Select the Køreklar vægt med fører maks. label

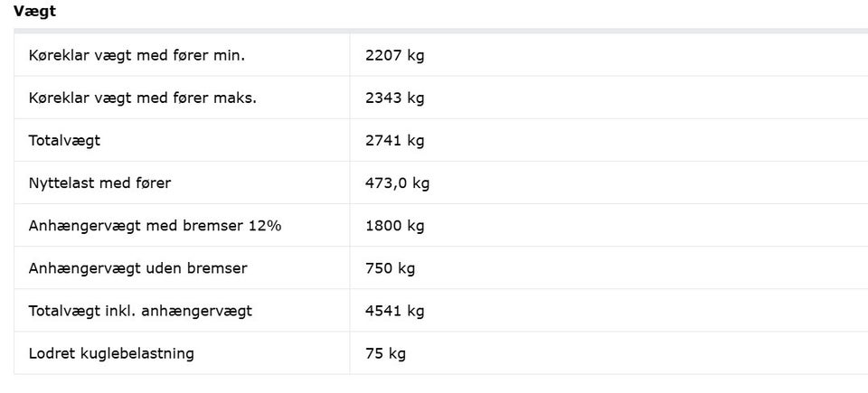tap(142, 98)
